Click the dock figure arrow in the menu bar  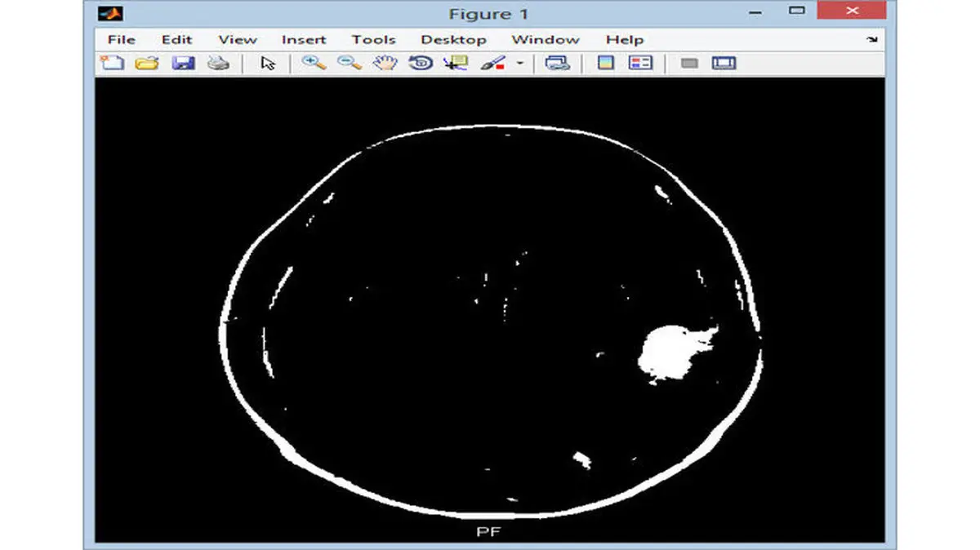[x=872, y=39]
